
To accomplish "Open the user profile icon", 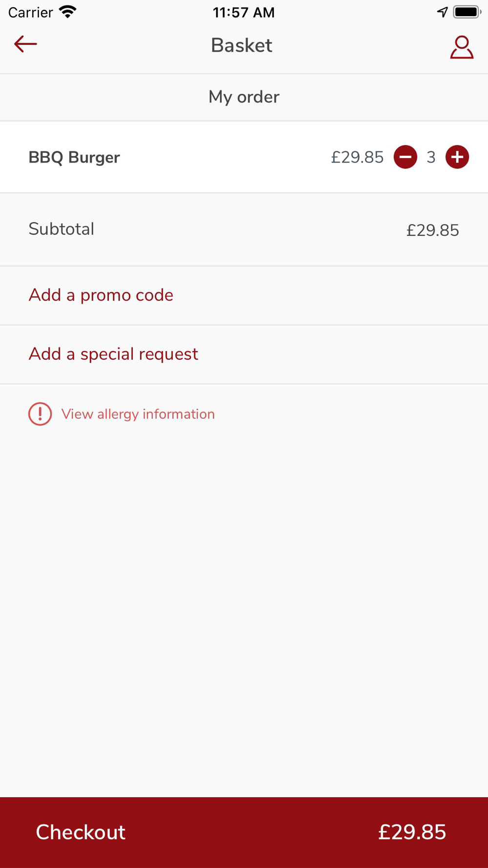I will 461,47.
